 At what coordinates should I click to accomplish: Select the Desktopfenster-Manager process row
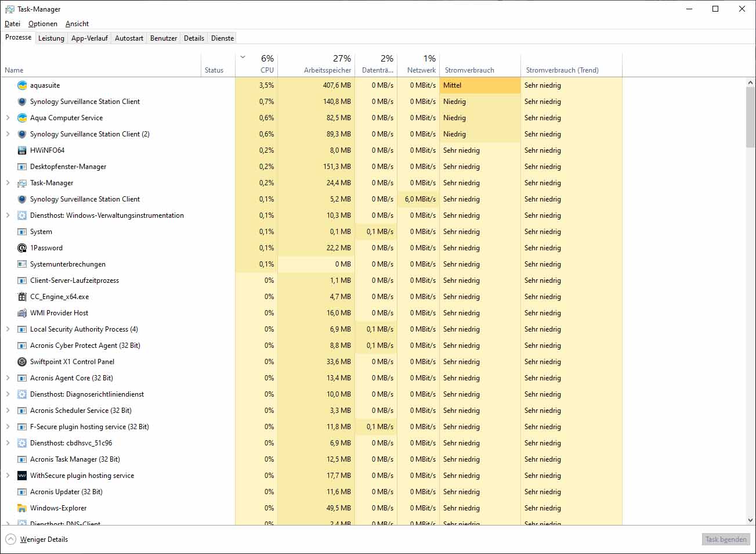pyautogui.click(x=68, y=167)
